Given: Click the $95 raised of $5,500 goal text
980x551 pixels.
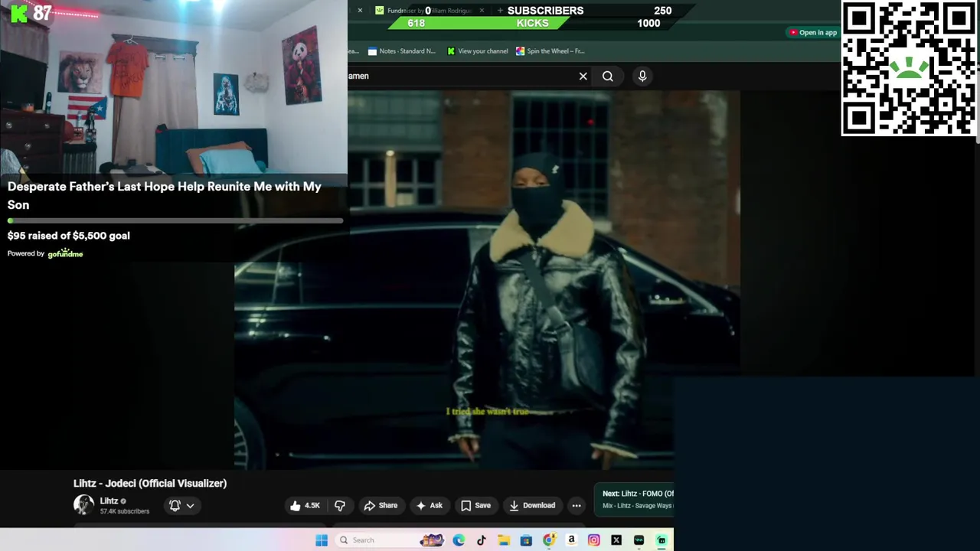Looking at the screenshot, I should coord(69,236).
